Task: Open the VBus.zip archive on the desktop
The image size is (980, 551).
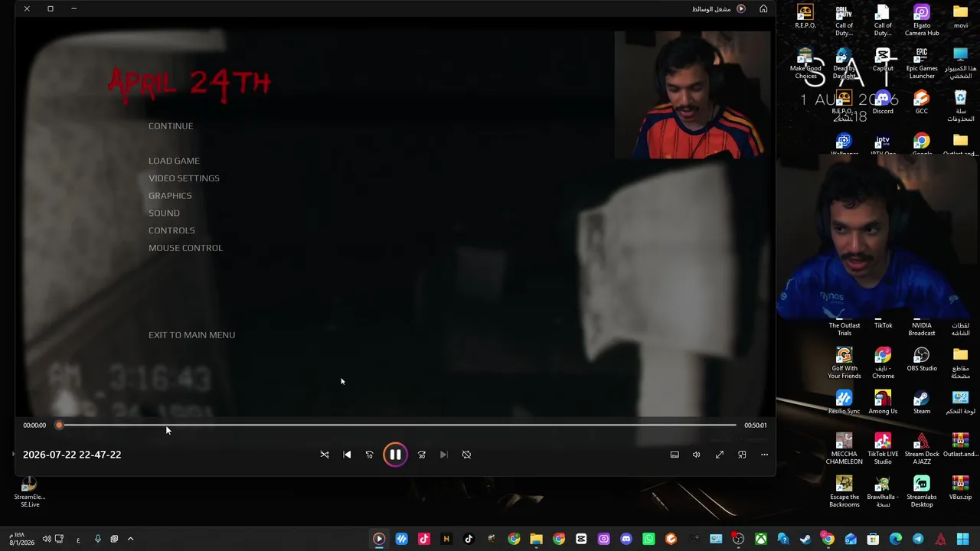Action: 961,489
